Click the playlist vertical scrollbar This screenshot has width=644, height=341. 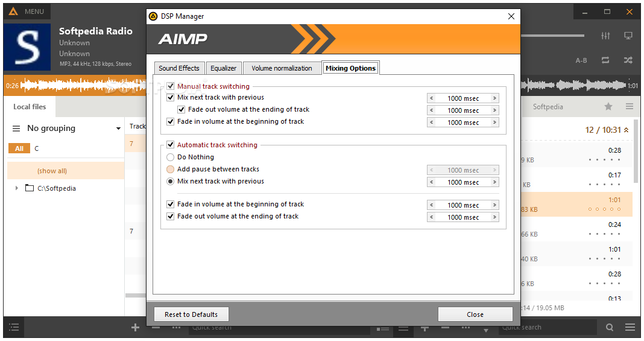point(637,152)
